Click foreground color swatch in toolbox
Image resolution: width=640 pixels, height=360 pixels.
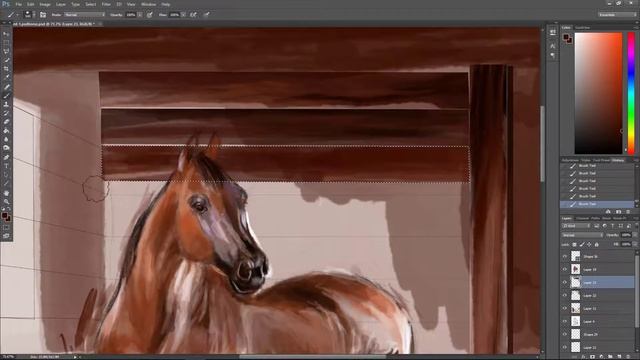tap(4, 215)
